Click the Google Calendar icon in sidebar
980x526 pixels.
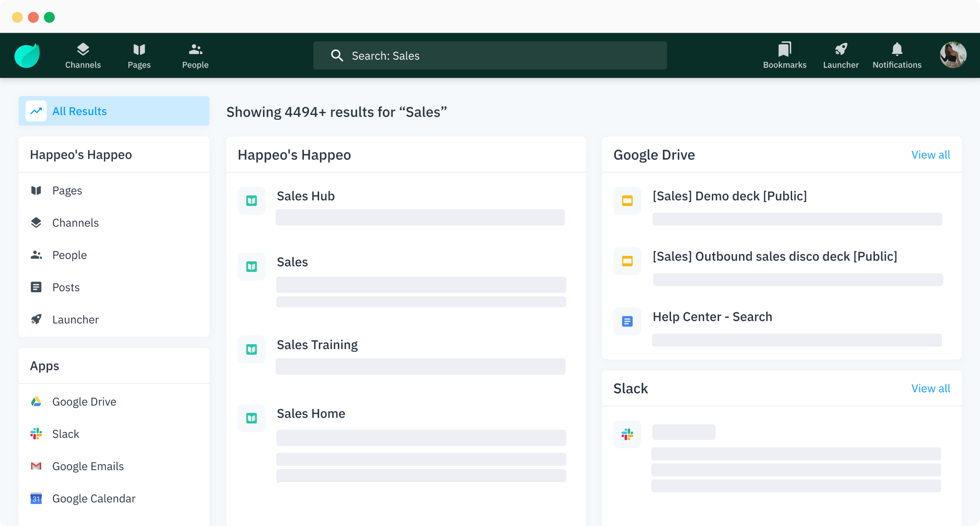[36, 498]
